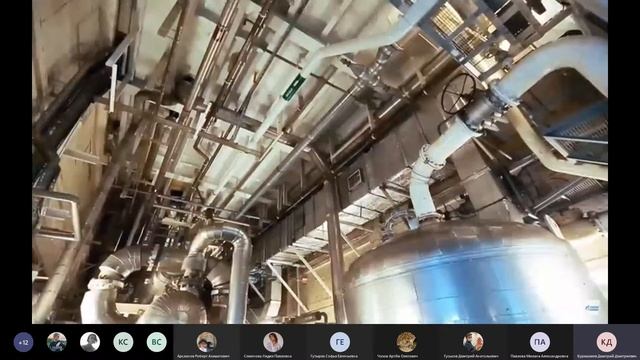Viewport: 640px width, 360px height.
Task: Select the ПА initials participant avatar
Action: click(540, 342)
